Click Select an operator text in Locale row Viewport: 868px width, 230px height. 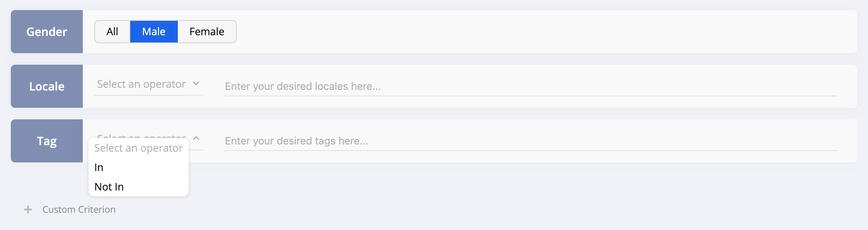click(x=141, y=84)
